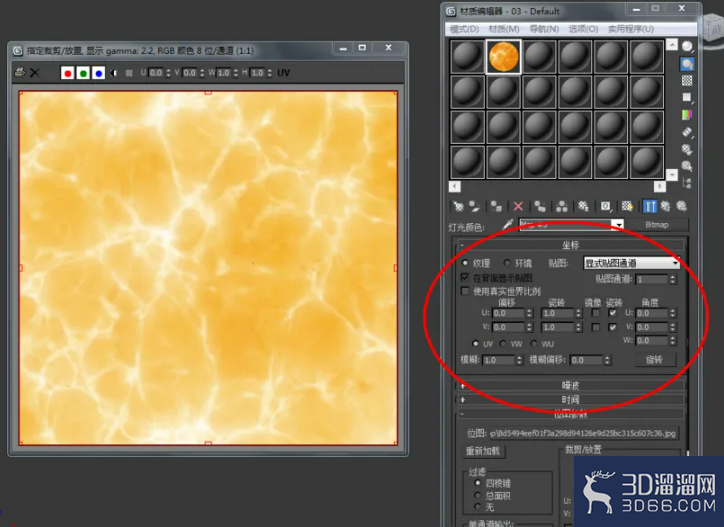This screenshot has height=527, width=724.
Task: Toggle the checkered background icon
Action: click(x=687, y=80)
